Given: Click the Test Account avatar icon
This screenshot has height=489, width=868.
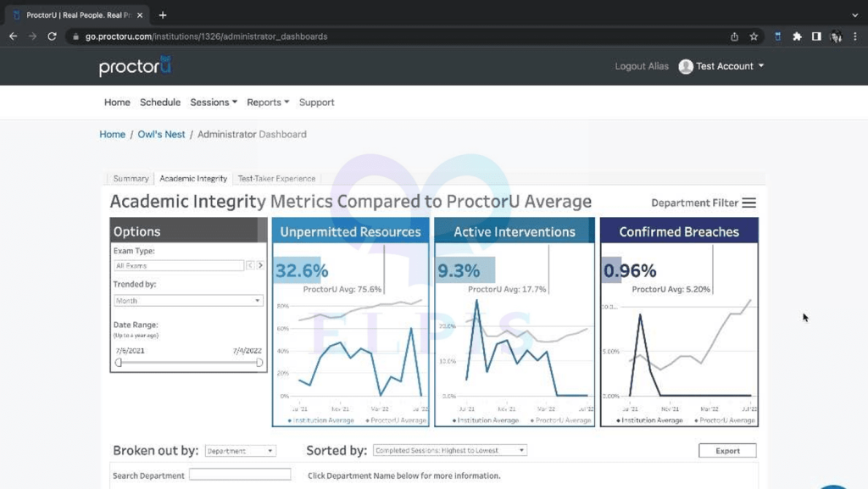Looking at the screenshot, I should [685, 66].
